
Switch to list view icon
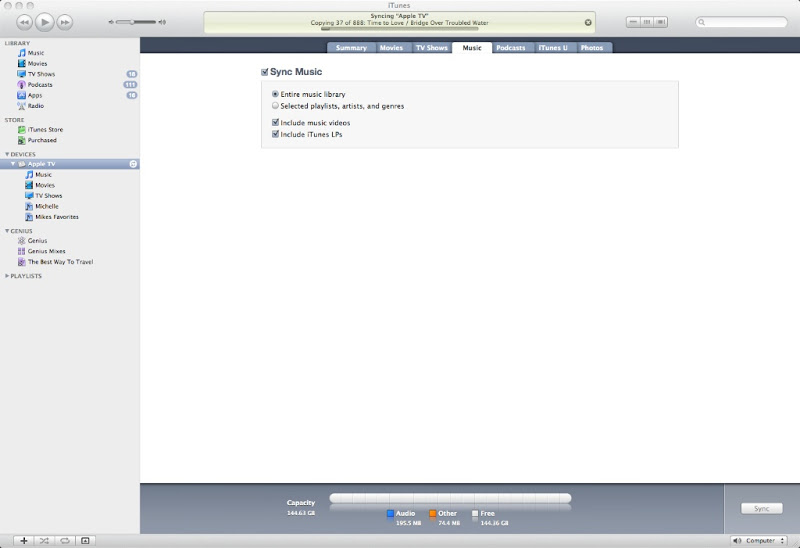point(633,22)
